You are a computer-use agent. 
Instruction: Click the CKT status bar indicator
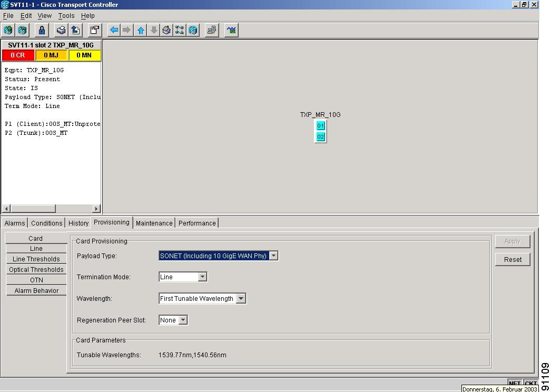pyautogui.click(x=530, y=383)
